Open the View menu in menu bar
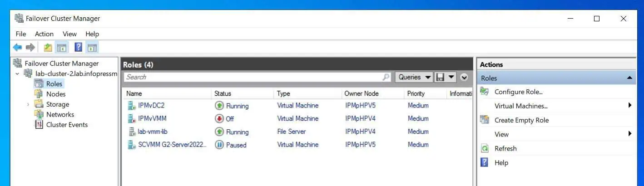The width and height of the screenshot is (644, 186). (x=69, y=34)
